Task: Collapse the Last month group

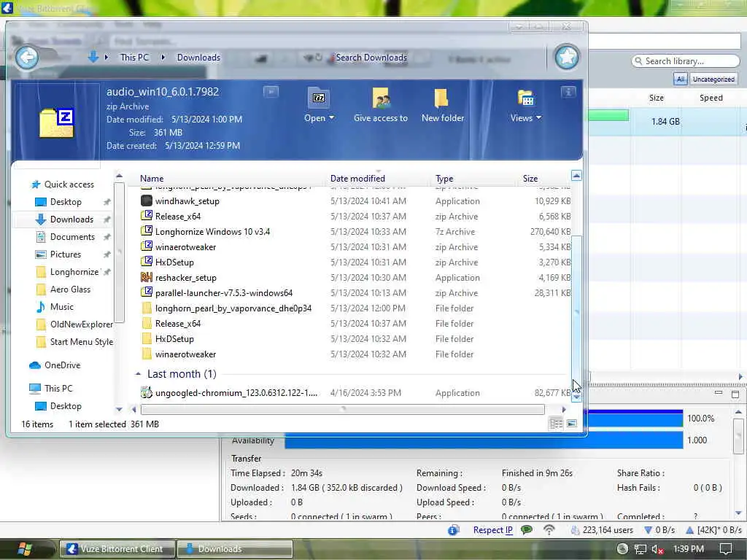Action: coord(138,374)
